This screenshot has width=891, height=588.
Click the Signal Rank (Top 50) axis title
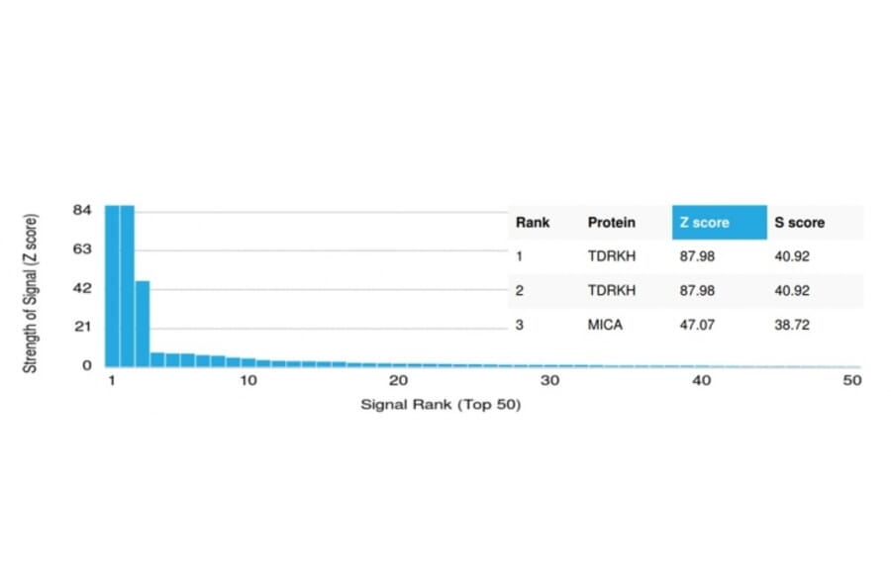(441, 405)
